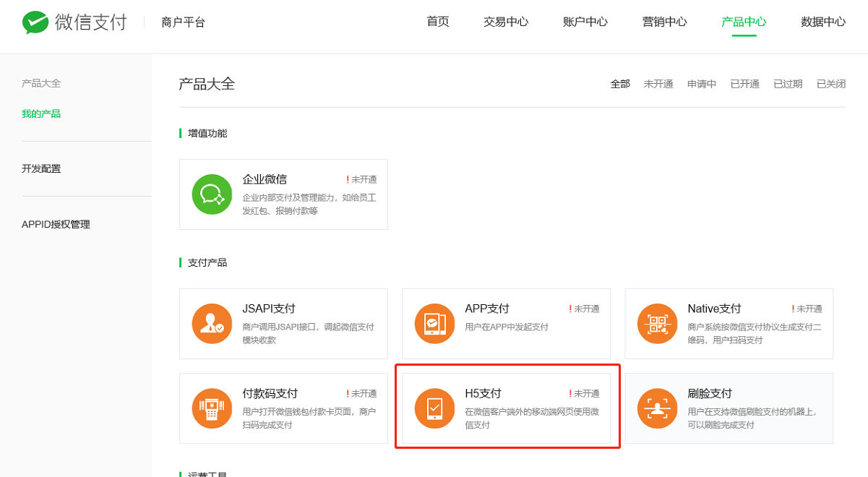The width and height of the screenshot is (868, 477).
Task: Filter products by 已过期
Action: coord(788,84)
